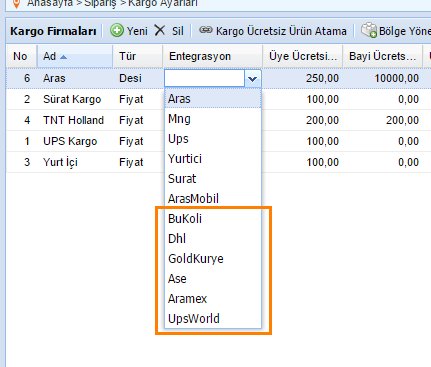Click the Bayi Ücretsiz column header
Viewport: 431px width, 367px height.
[x=382, y=56]
